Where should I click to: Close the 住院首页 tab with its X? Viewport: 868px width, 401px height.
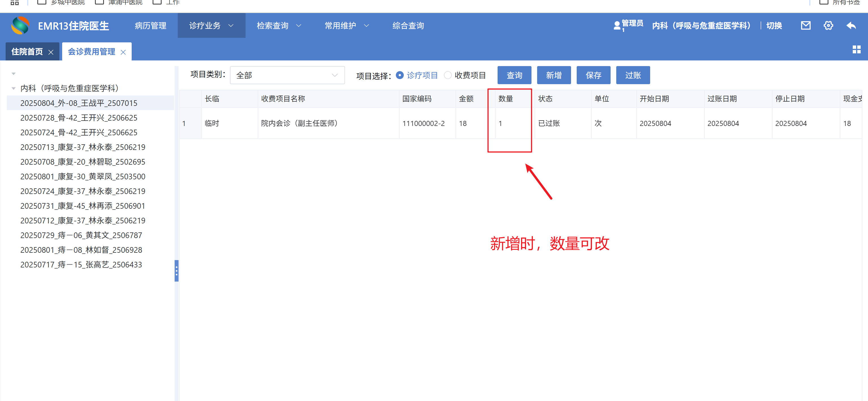(x=51, y=52)
